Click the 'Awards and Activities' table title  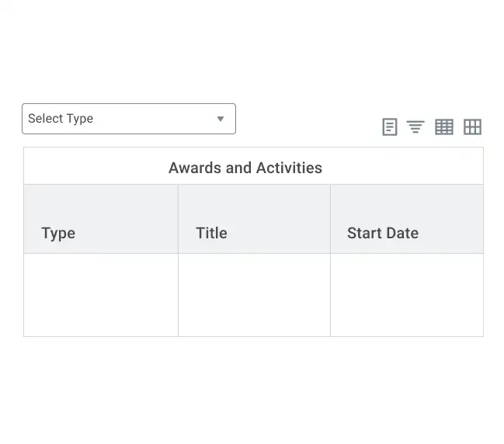click(x=245, y=168)
